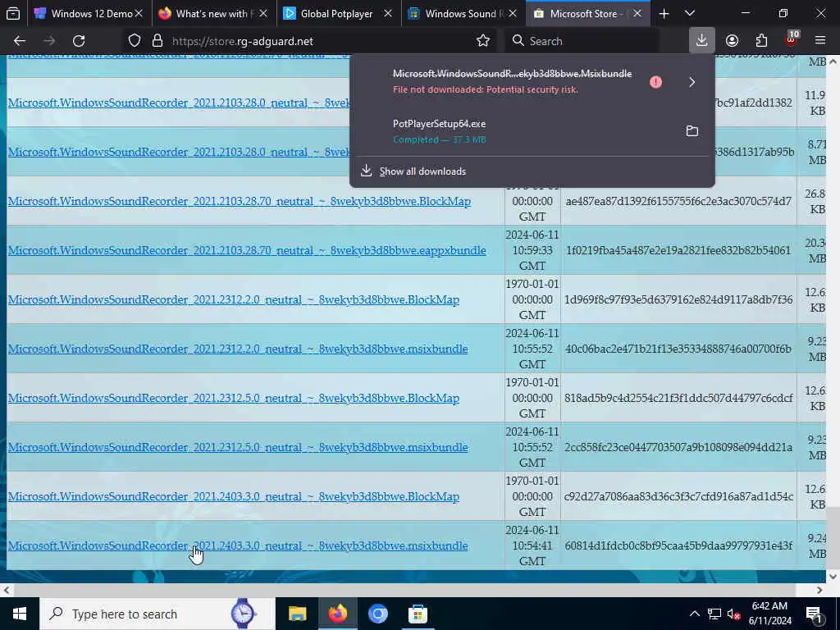Close the Global Potplayer tab
The width and height of the screenshot is (840, 630).
[388, 13]
